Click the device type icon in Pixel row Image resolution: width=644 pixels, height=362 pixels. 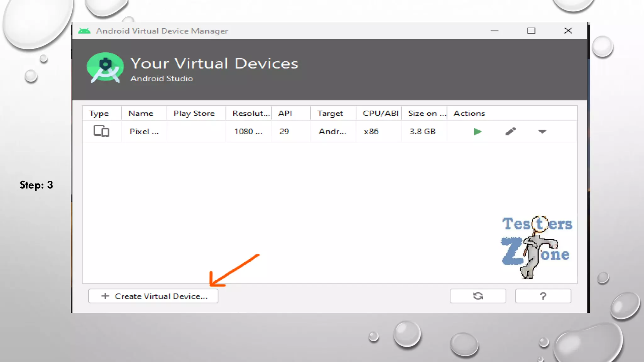101,131
